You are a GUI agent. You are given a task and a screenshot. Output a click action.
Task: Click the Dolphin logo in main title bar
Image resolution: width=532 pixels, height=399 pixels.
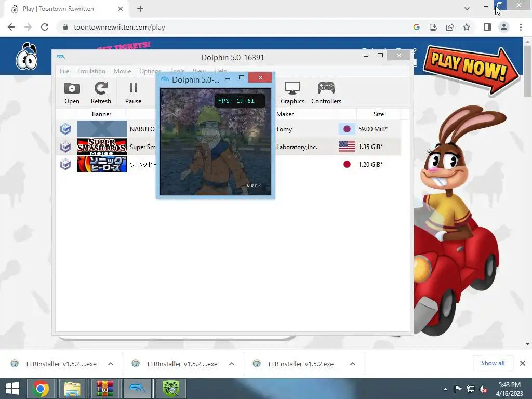(61, 57)
